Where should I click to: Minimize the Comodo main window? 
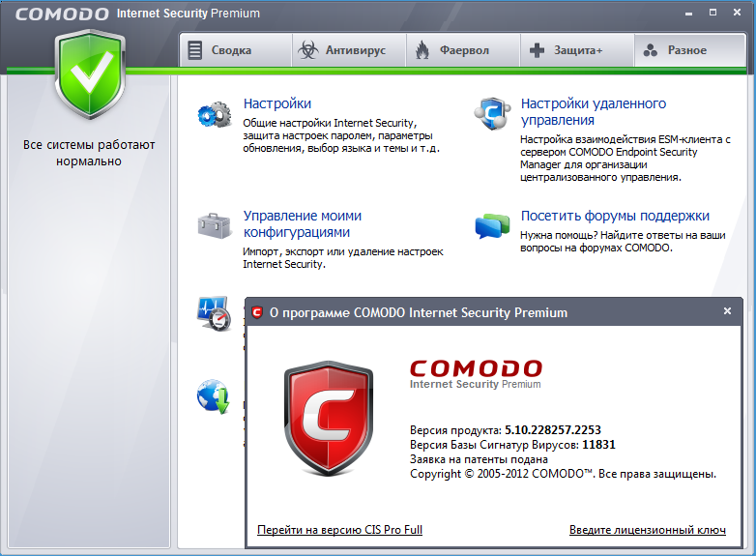[688, 13]
